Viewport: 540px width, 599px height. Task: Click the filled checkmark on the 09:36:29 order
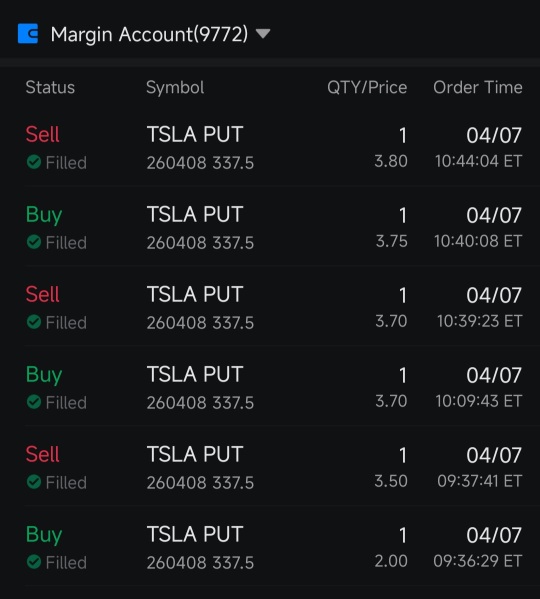coord(34,562)
